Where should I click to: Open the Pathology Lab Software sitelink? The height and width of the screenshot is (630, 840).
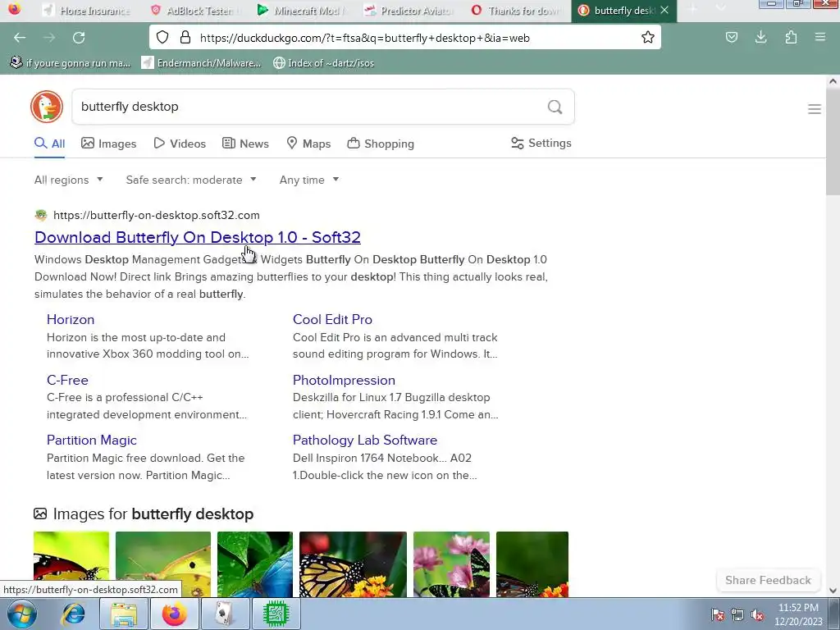pos(365,440)
